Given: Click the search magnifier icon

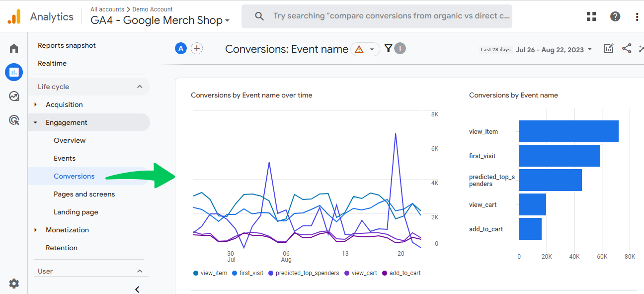Looking at the screenshot, I should pos(259,16).
